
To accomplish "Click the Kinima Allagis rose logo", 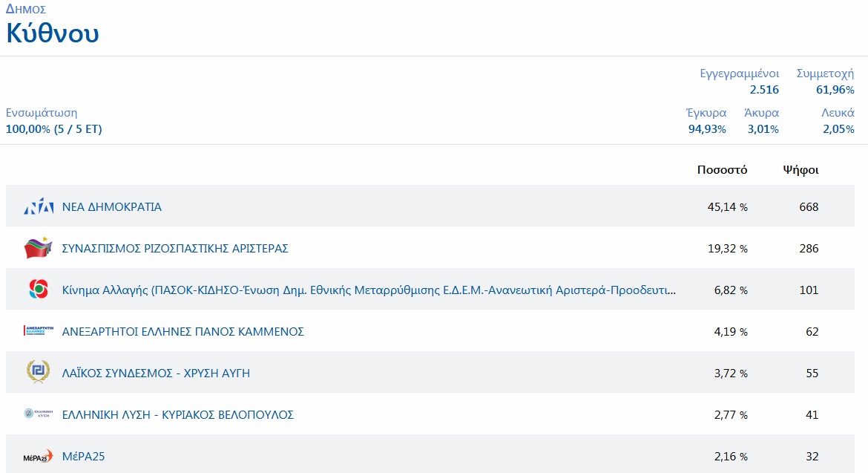I will [39, 290].
